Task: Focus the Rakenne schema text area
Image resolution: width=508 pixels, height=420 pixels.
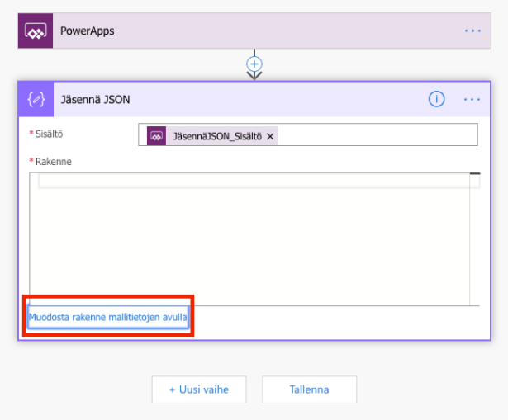Action: pos(248,248)
